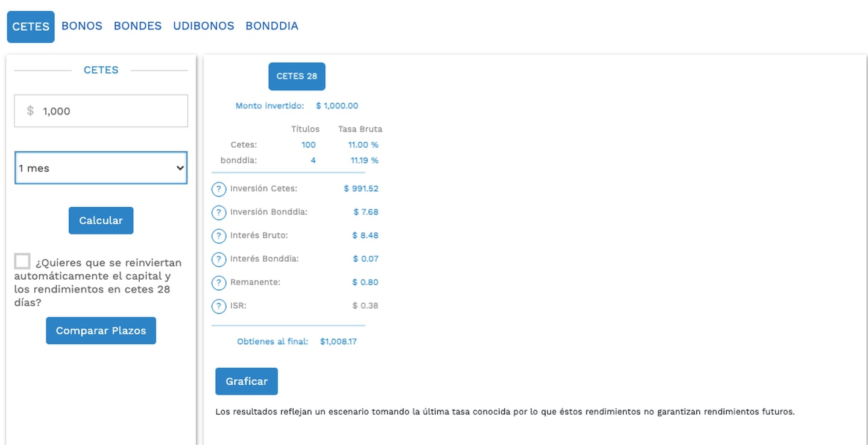Open help icon beside ISR
The width and height of the screenshot is (868, 445).
(x=219, y=306)
